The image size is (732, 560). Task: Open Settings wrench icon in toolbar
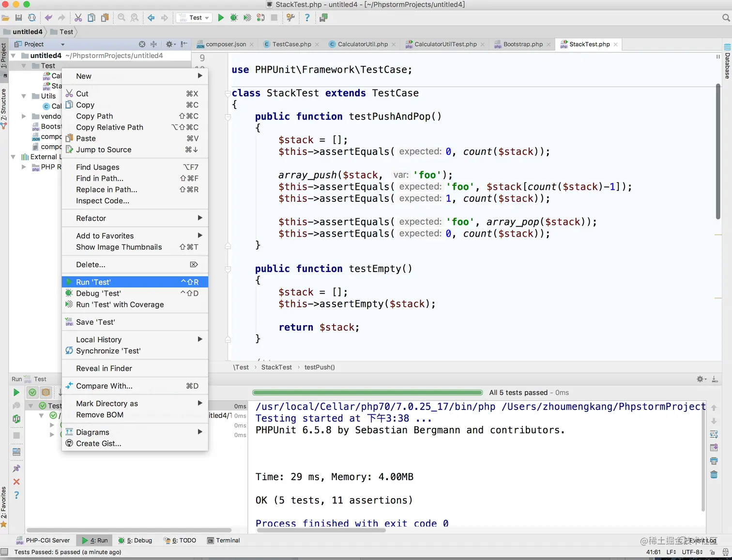pos(290,18)
